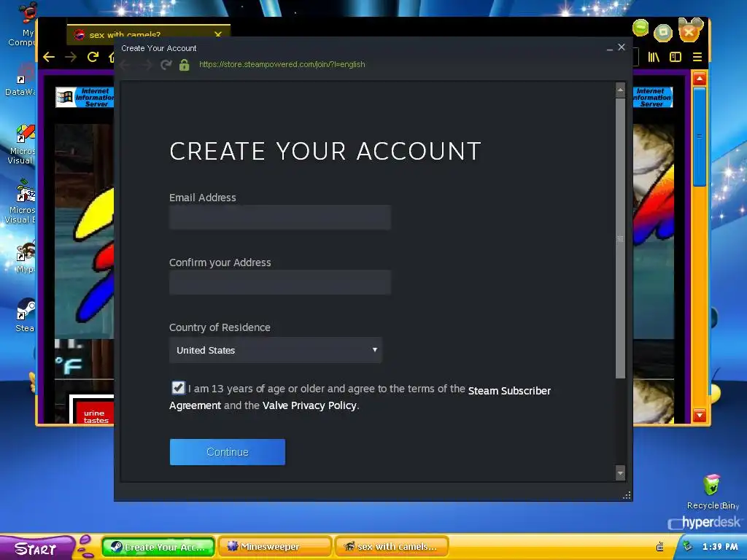Click the orange mouse-ears close button of browser
The height and width of the screenshot is (560, 747).
[x=689, y=31]
